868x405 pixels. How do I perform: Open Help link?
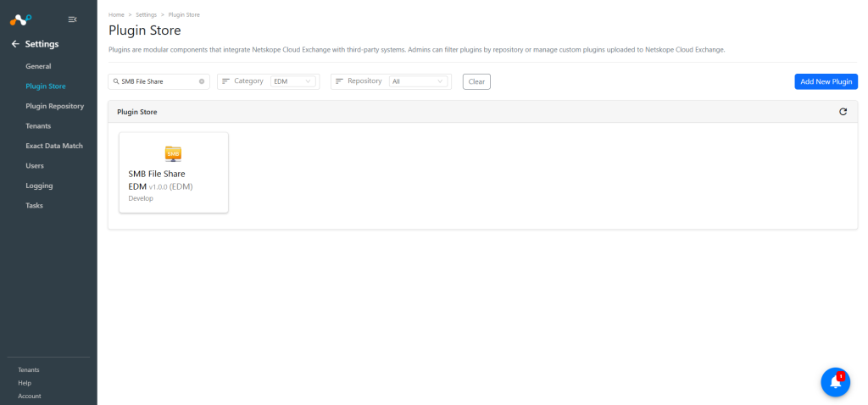point(25,383)
